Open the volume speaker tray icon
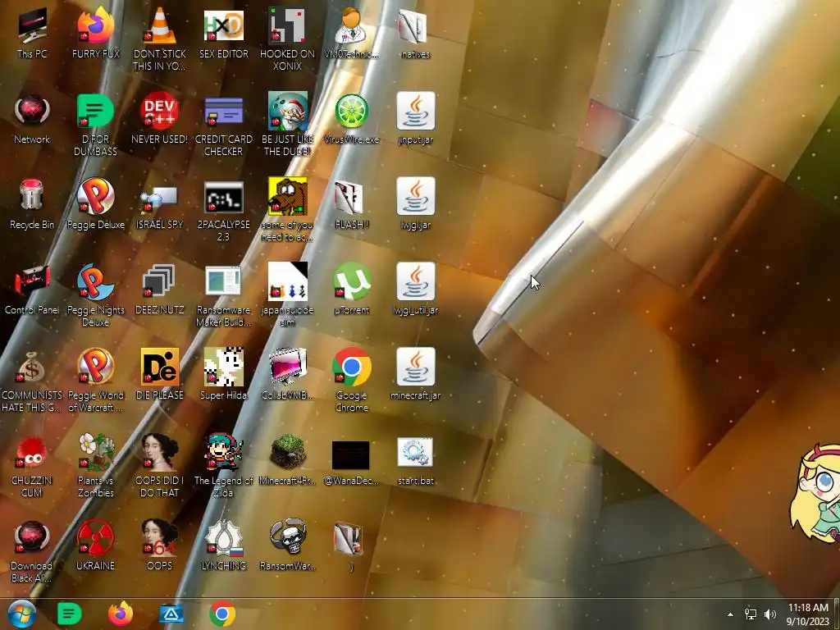Screen dimensions: 840x630 coord(769,614)
